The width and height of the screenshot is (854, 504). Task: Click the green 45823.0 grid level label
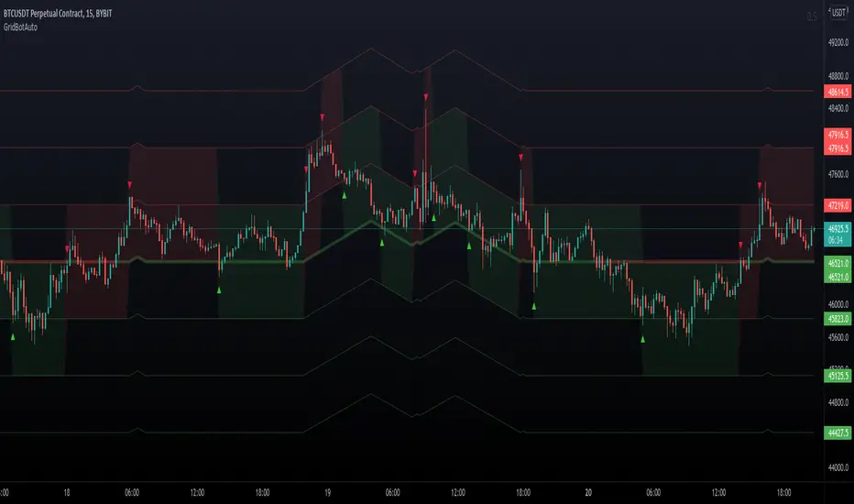[838, 319]
